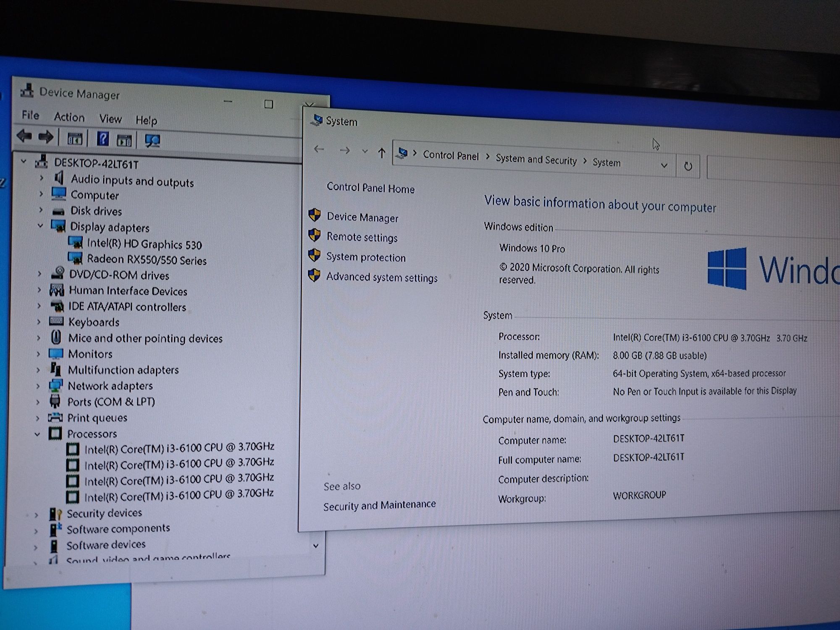The height and width of the screenshot is (630, 840).
Task: Select the Network adapters icon
Action: coord(55,385)
